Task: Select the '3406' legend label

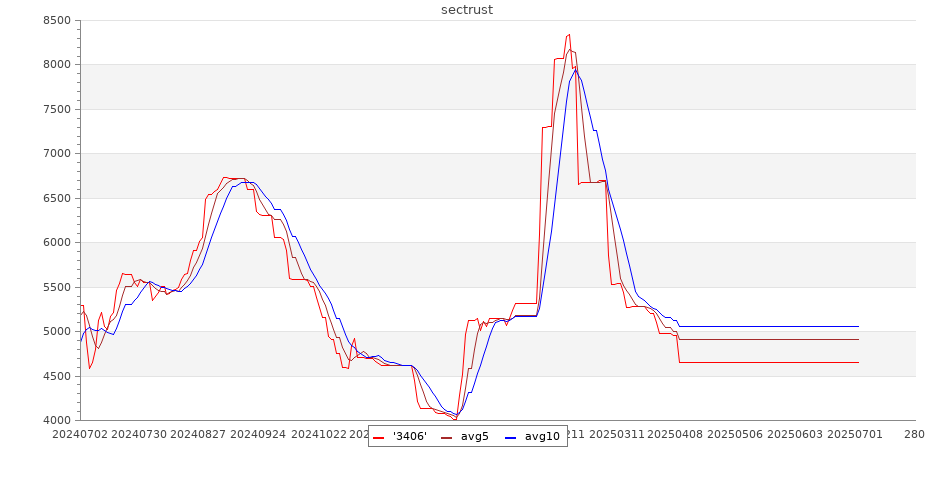Action: click(410, 436)
